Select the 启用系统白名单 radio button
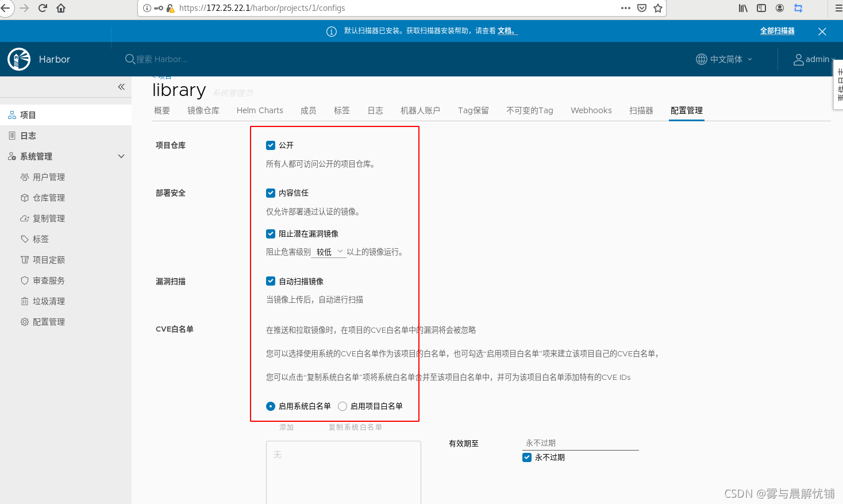Image resolution: width=843 pixels, height=504 pixels. point(271,406)
